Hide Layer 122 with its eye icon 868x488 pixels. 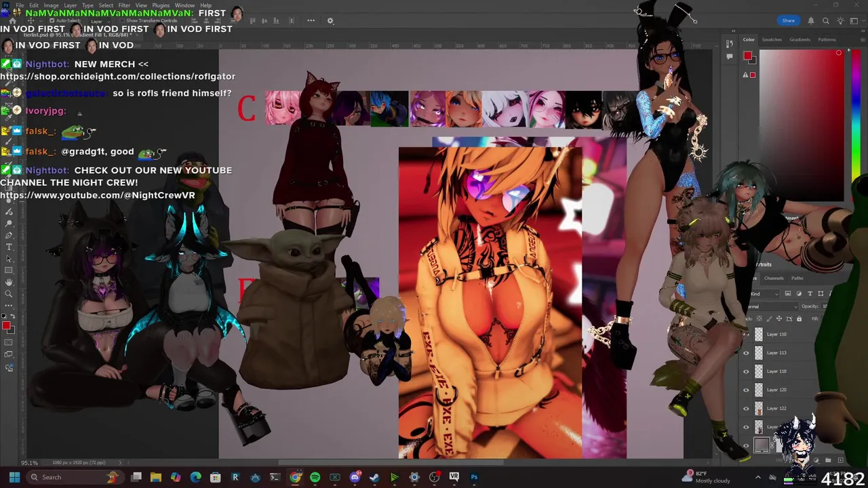[x=746, y=408]
